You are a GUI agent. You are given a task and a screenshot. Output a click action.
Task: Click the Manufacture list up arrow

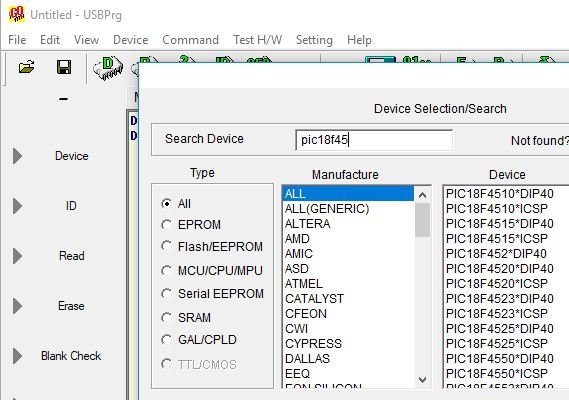(422, 195)
